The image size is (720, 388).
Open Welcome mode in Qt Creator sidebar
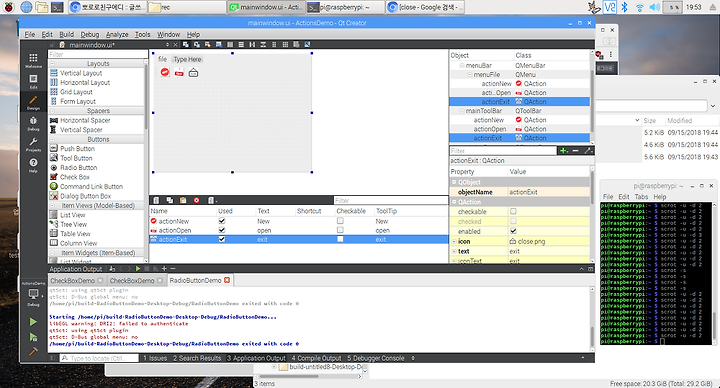coord(33,60)
